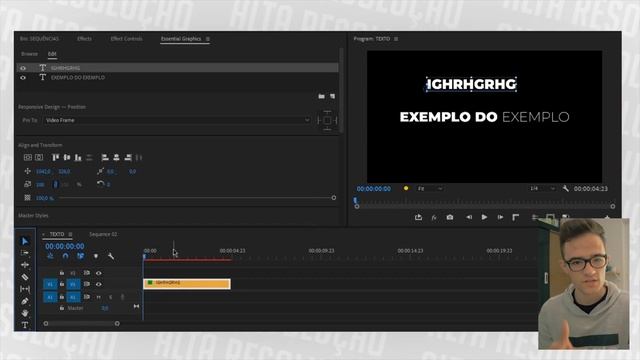Toggle V1 track output eye
Viewport: 640px width, 360px height.
[98, 284]
